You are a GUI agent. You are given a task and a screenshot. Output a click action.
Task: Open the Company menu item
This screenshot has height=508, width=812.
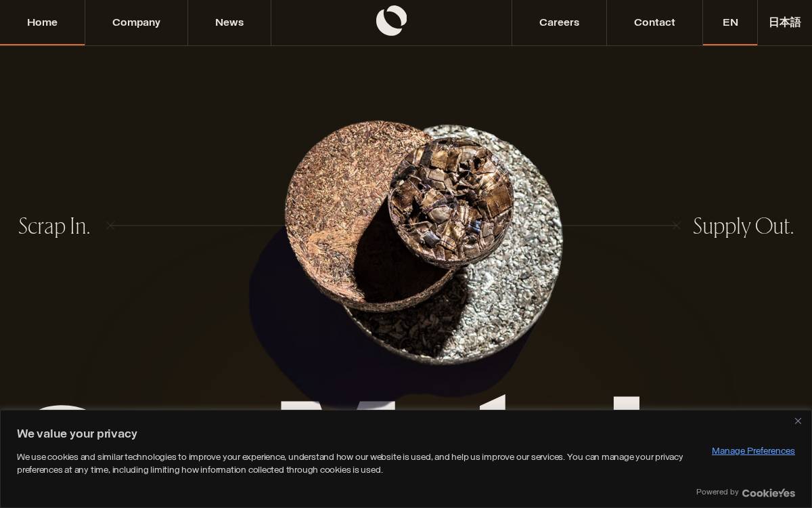[x=136, y=22]
